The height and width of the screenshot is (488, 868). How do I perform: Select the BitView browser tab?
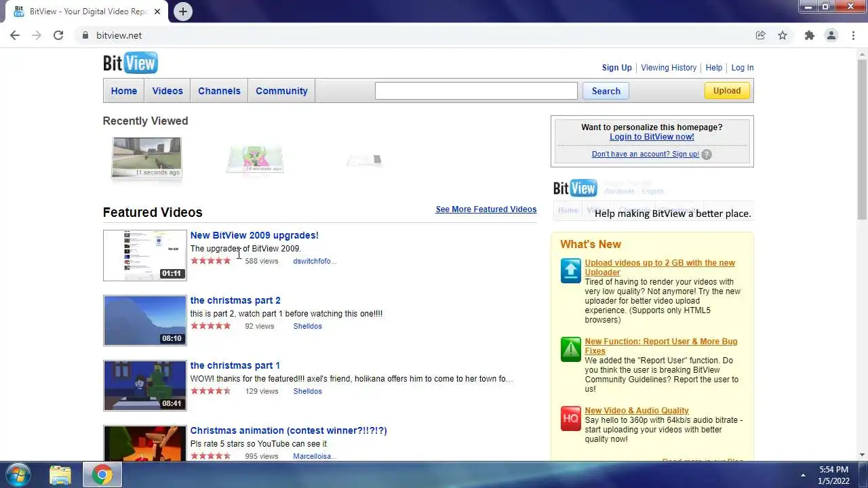87,12
